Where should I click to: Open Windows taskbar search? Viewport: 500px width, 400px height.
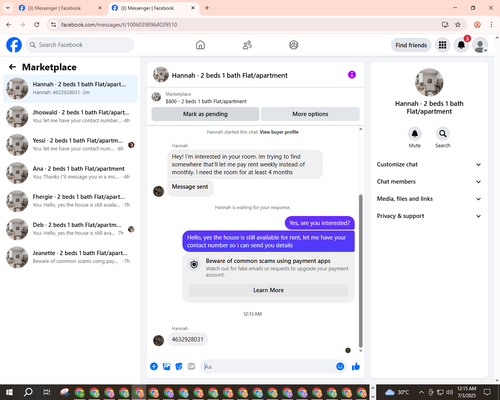pos(28,392)
